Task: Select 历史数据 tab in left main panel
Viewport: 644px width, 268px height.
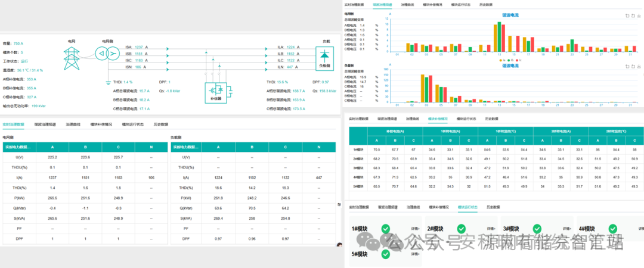Action: 160,124
